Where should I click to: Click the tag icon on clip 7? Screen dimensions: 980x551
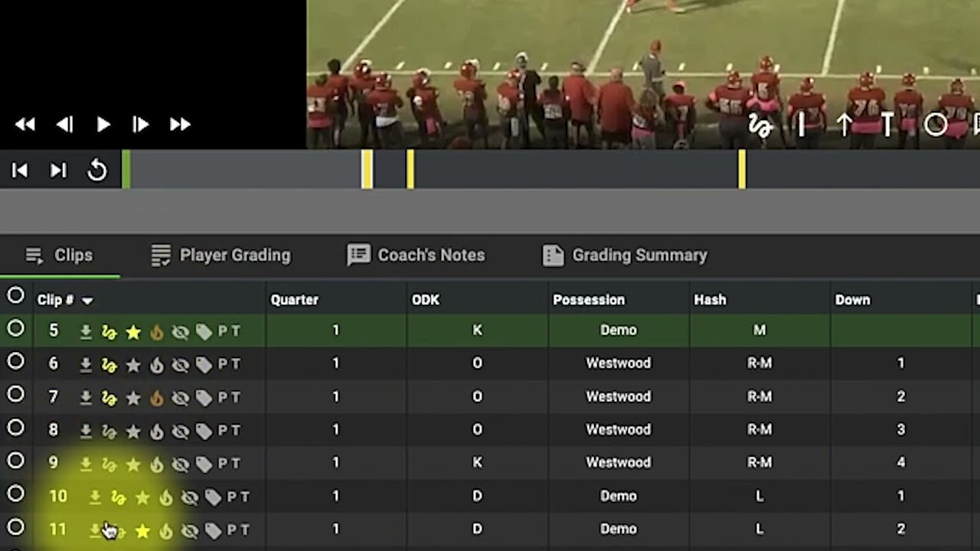pyautogui.click(x=204, y=398)
